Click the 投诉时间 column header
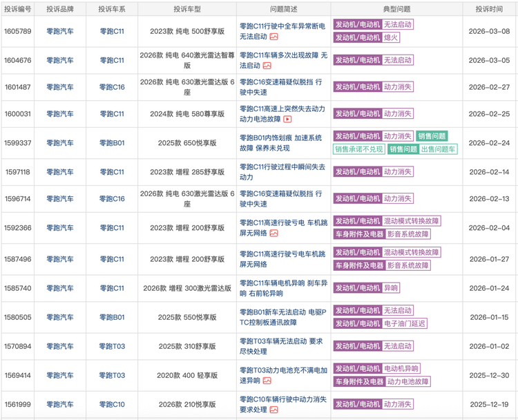This screenshot has height=420, width=518. coord(489,10)
